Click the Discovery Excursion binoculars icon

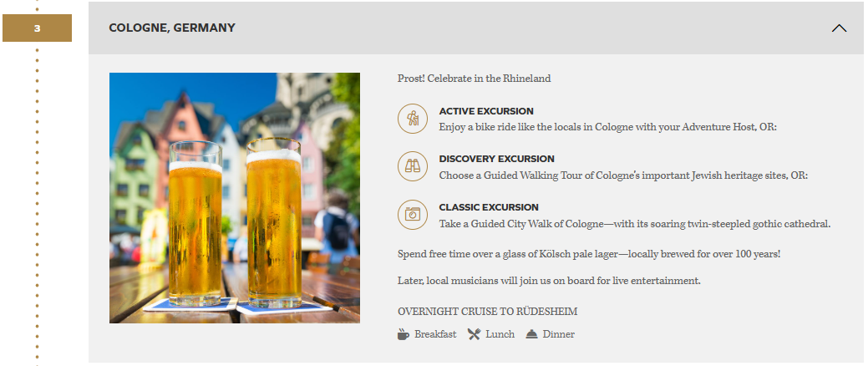412,166
